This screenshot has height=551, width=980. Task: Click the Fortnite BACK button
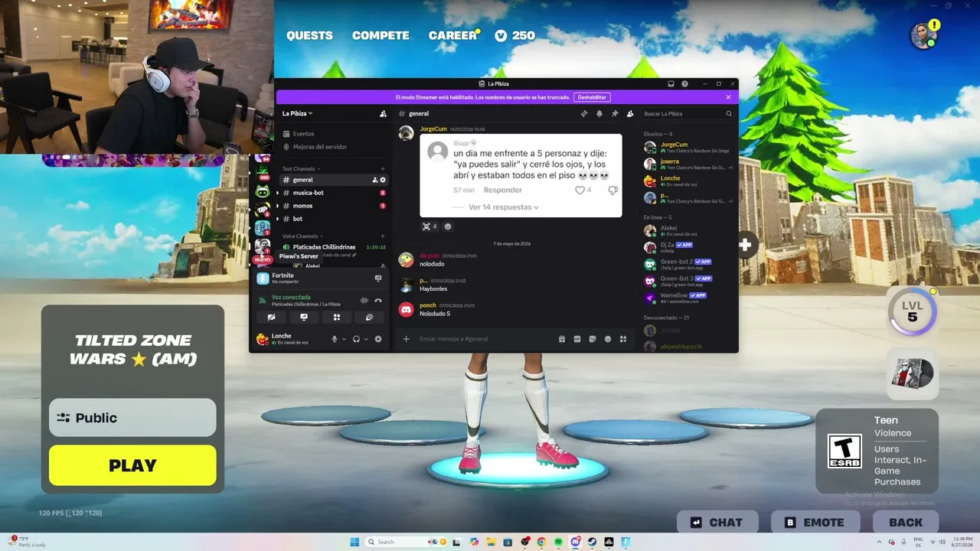click(x=906, y=523)
